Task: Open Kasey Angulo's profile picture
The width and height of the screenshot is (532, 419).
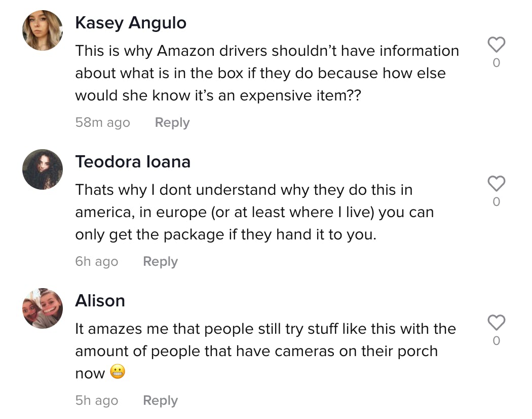Action: click(43, 30)
